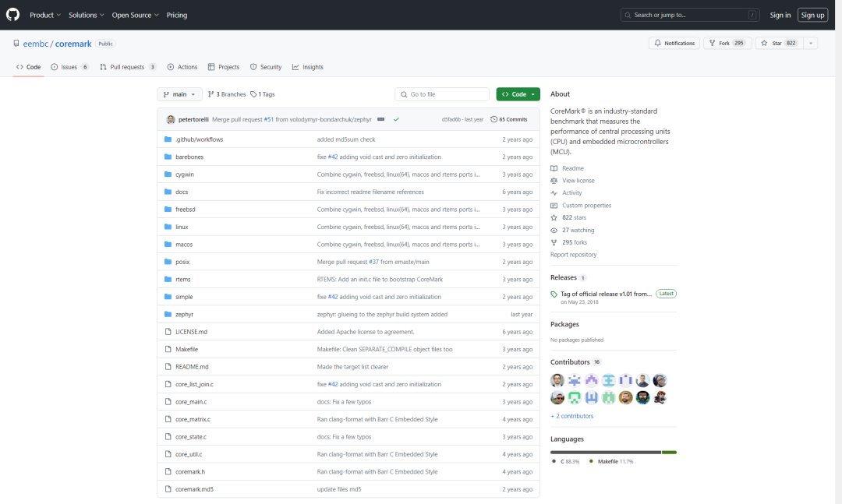The height and width of the screenshot is (504, 842).
Task: Open core_list_join.c file
Action: 194,385
